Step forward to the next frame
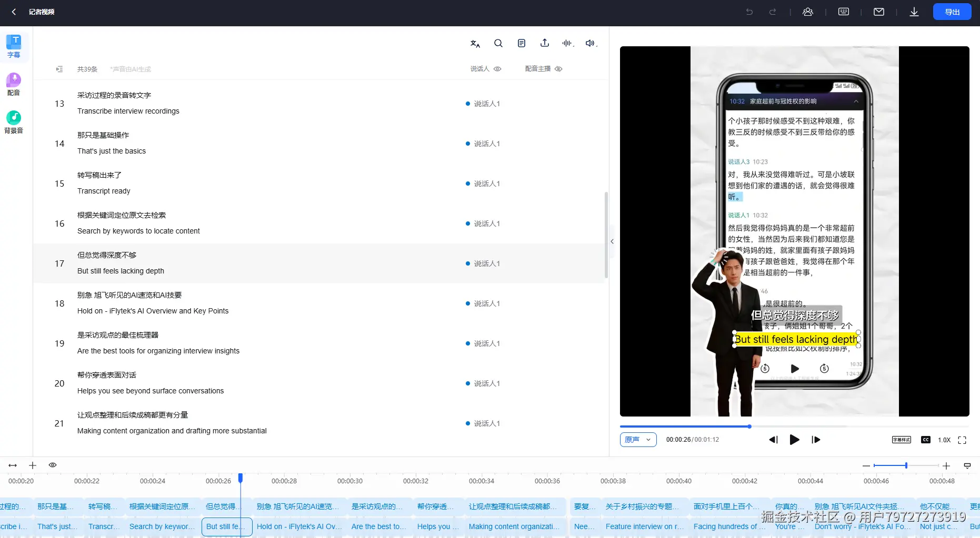 pos(816,440)
